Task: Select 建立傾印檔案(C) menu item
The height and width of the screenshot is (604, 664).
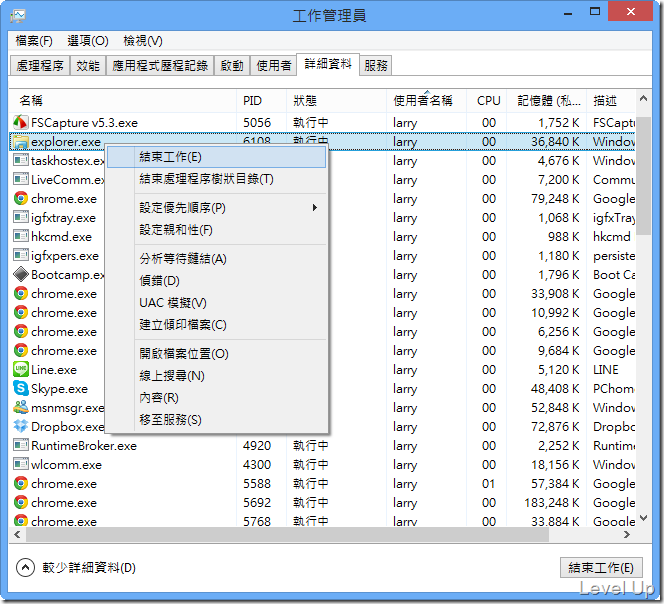Action: point(217,325)
